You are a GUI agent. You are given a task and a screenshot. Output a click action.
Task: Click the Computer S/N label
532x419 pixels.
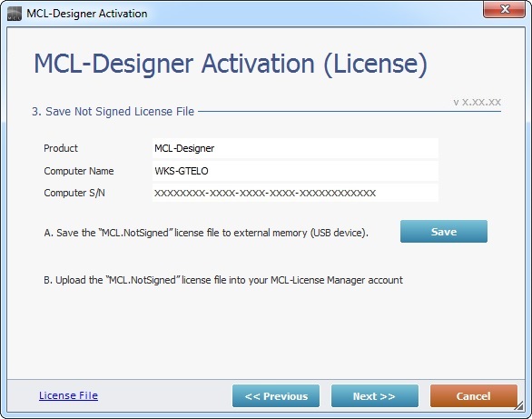click(74, 193)
